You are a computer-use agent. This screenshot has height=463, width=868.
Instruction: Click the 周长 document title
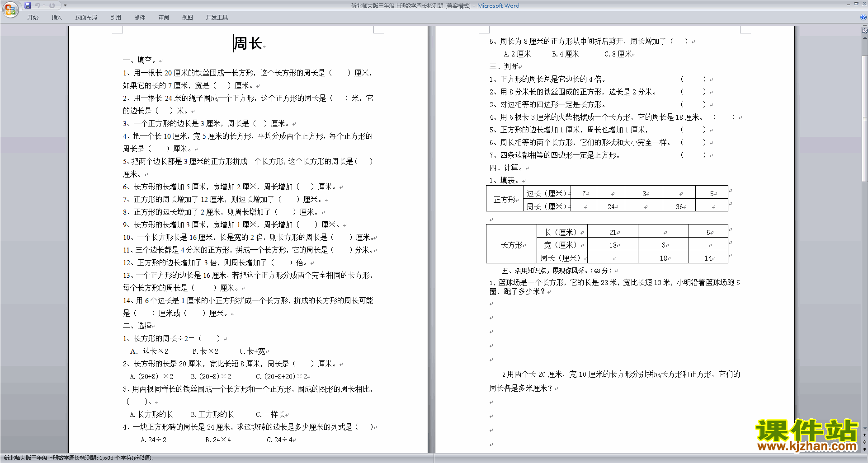248,43
